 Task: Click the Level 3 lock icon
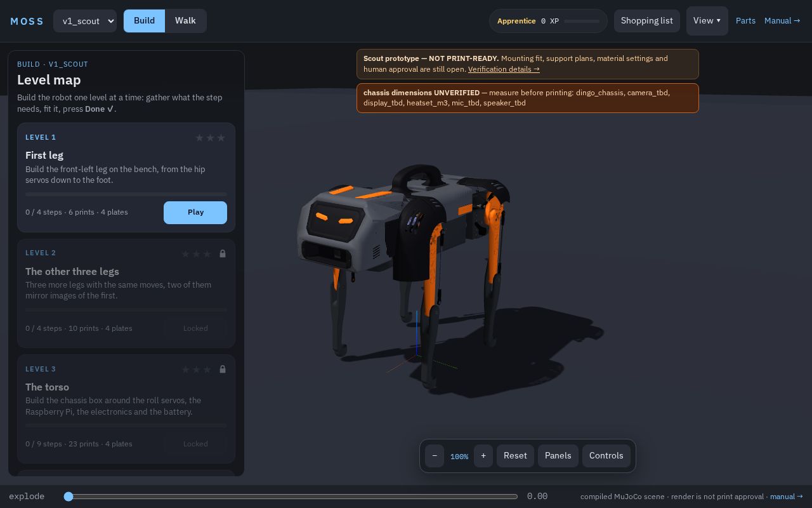223,369
